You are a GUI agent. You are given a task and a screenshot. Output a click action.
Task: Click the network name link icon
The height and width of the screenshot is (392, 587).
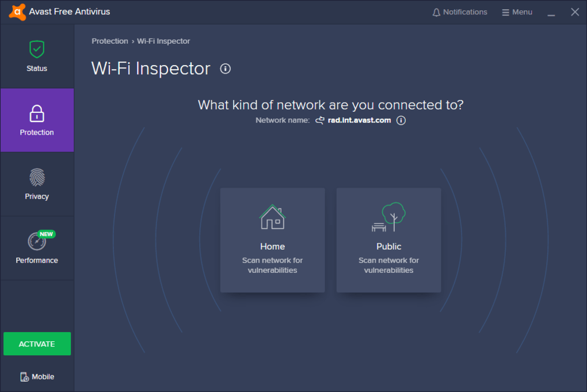coord(319,120)
